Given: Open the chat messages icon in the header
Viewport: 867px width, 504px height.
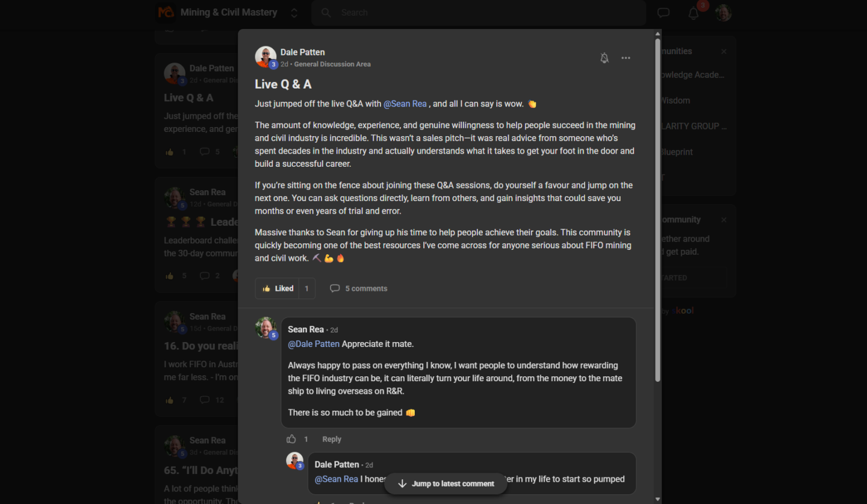Looking at the screenshot, I should click(663, 13).
